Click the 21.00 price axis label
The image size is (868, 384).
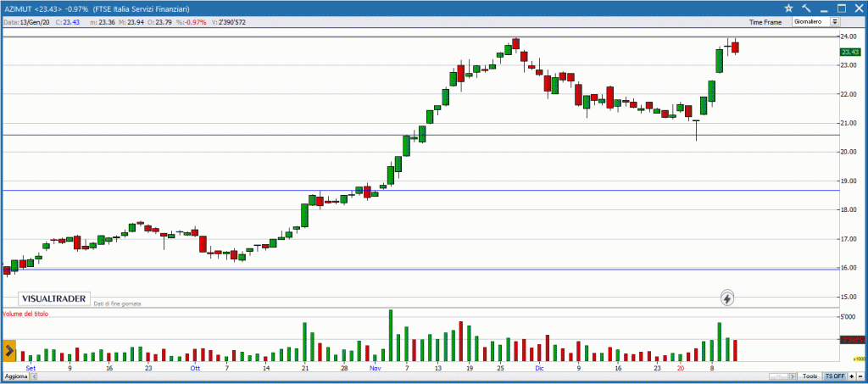pos(849,123)
